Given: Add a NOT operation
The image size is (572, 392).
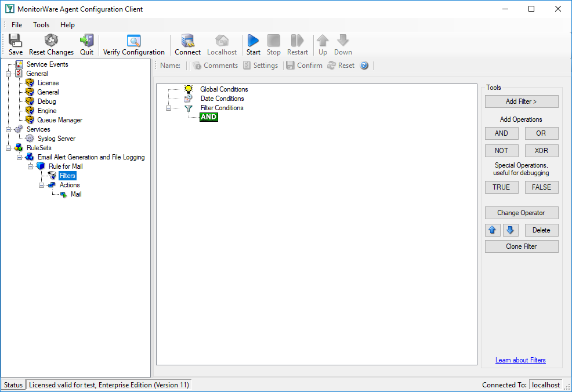Looking at the screenshot, I should coord(501,151).
